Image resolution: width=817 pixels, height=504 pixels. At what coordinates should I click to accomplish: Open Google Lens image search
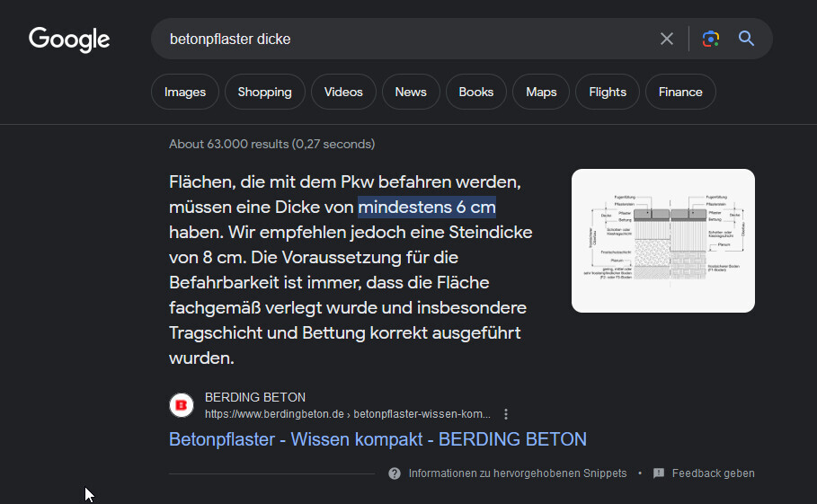tap(711, 39)
